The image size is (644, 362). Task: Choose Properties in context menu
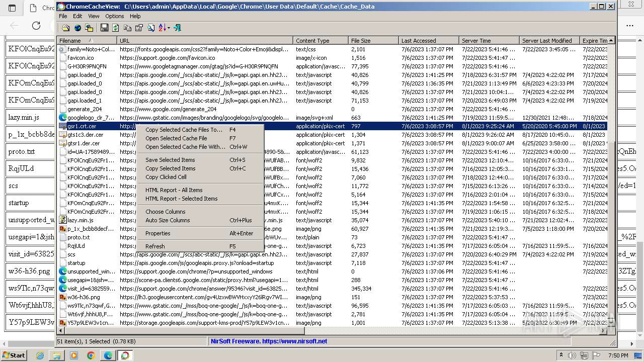[x=200, y=233]
